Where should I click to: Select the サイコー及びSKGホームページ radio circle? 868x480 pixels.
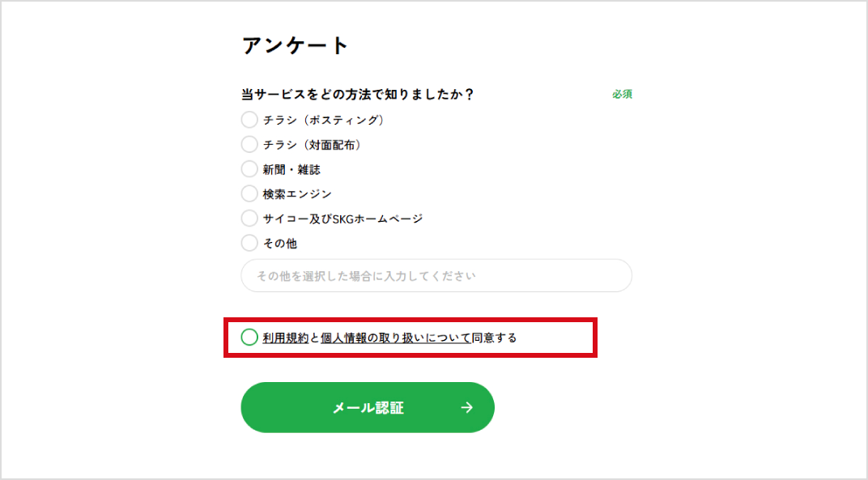(x=249, y=219)
